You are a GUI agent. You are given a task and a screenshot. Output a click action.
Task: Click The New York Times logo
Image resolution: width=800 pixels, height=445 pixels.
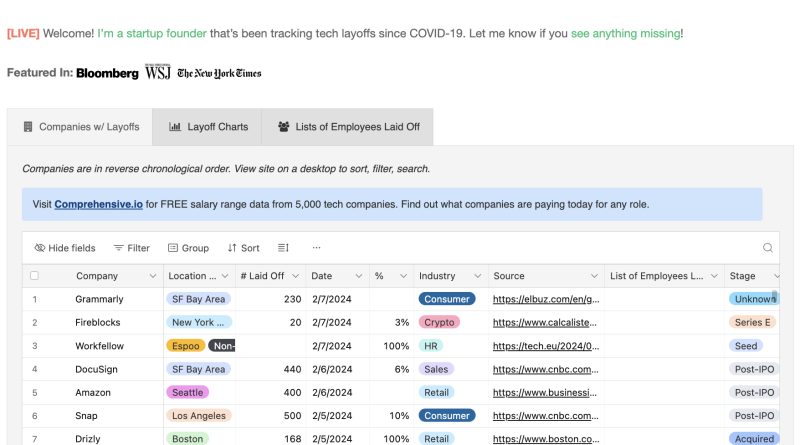click(x=219, y=73)
